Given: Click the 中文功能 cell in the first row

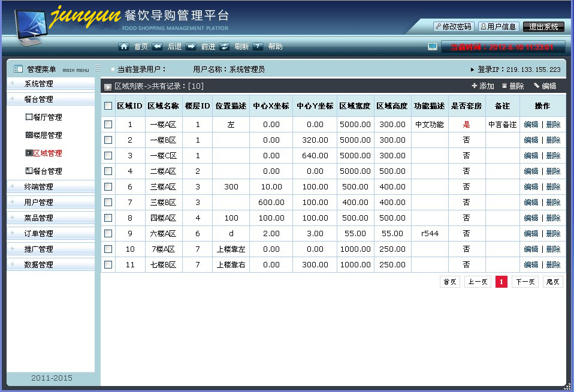Looking at the screenshot, I should [x=430, y=125].
